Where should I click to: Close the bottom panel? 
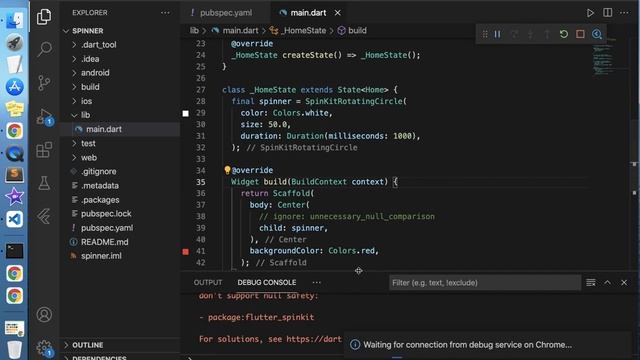click(x=624, y=282)
